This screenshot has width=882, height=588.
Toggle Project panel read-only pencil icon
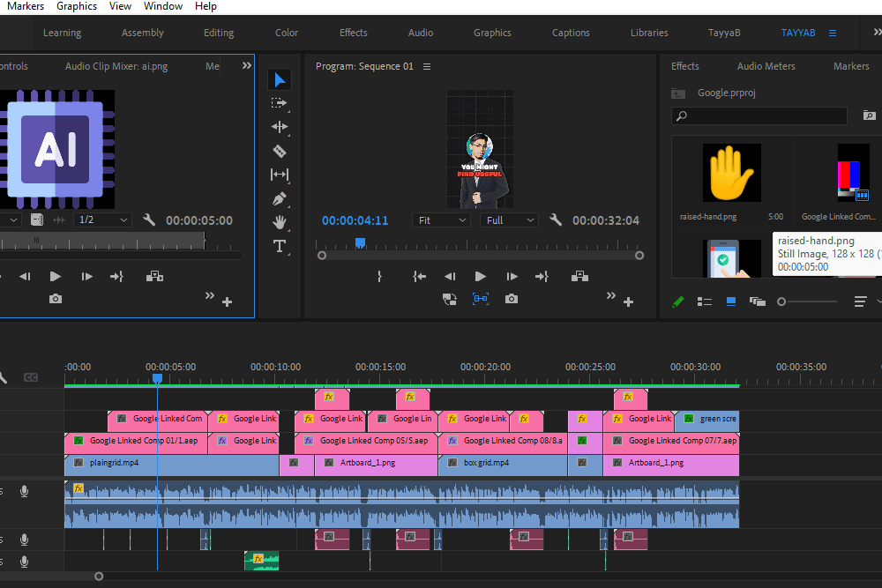click(x=677, y=301)
